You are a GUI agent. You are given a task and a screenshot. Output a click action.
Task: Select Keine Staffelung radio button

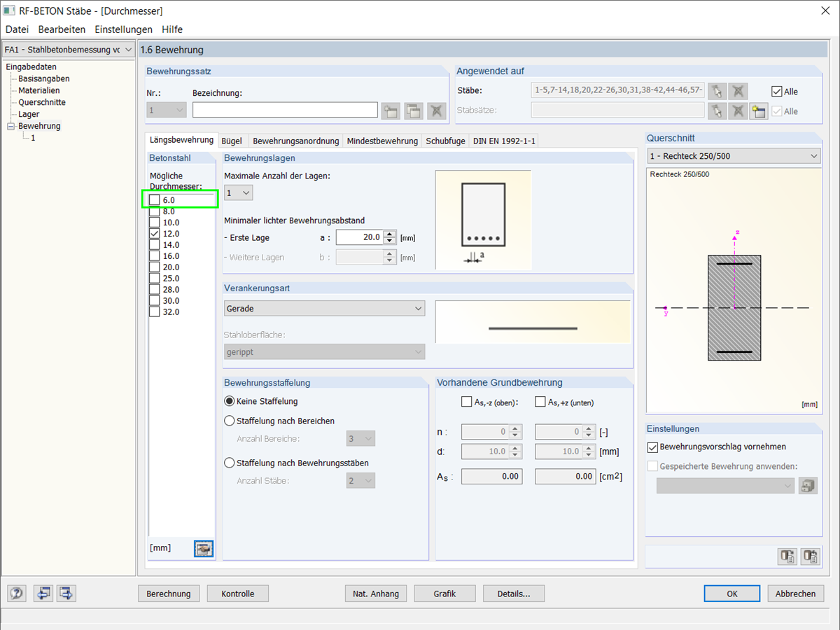click(229, 401)
